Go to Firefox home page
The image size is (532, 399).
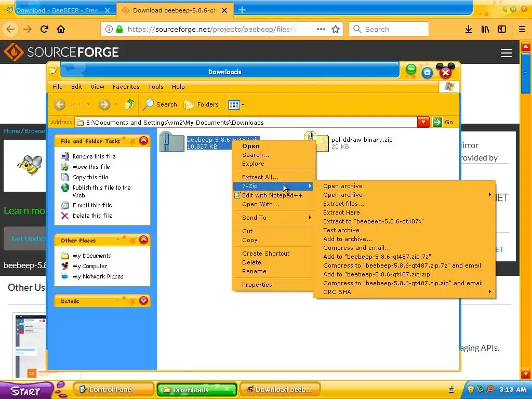(61, 29)
